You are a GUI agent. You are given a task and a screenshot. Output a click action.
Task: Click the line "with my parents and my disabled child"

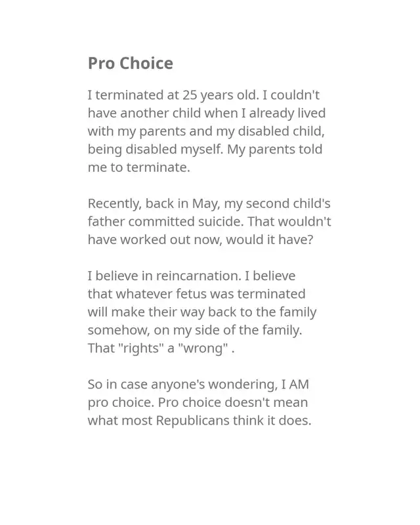[206, 131]
